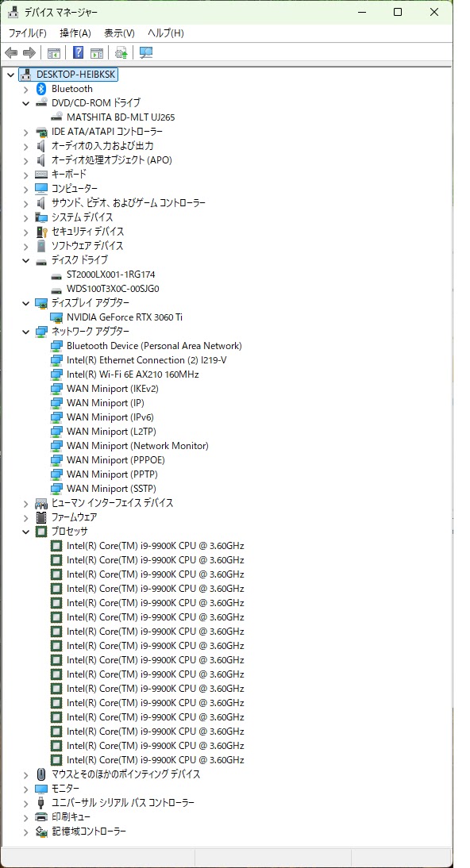Click the ユニバーサル シリアル バス USB icon

(41, 803)
